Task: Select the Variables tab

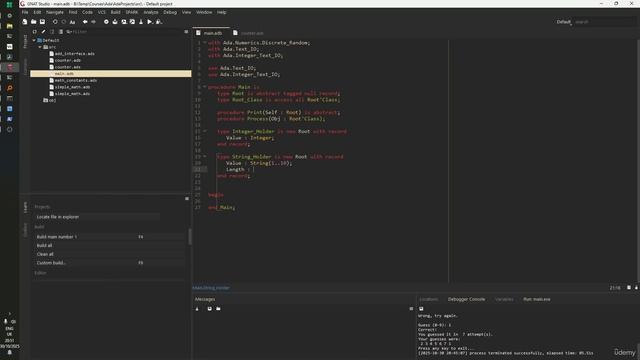Action: 504,299
